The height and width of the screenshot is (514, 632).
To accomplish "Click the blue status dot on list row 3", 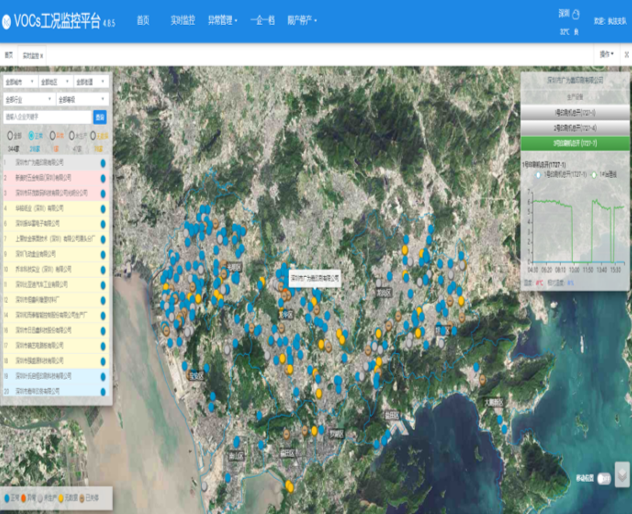I will tap(103, 194).
